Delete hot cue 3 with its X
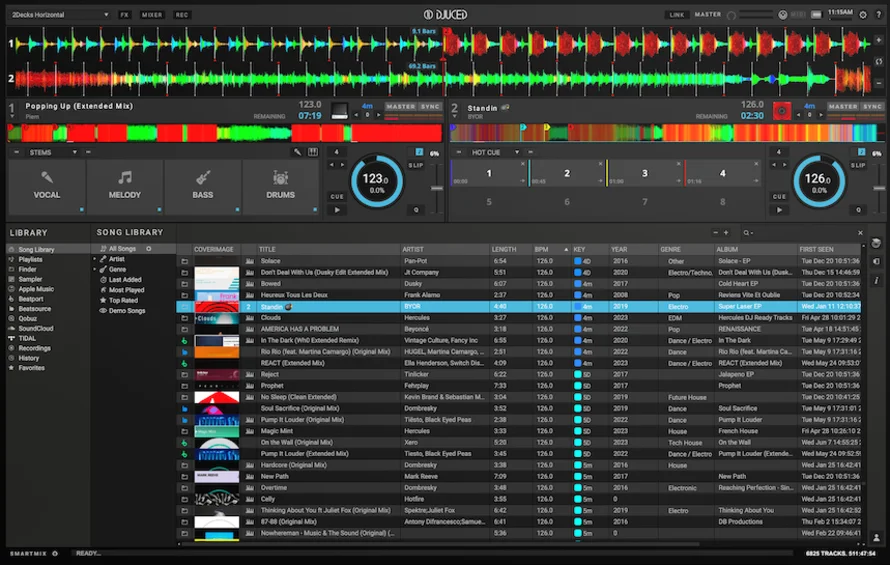The height and width of the screenshot is (565, 890). (x=678, y=164)
